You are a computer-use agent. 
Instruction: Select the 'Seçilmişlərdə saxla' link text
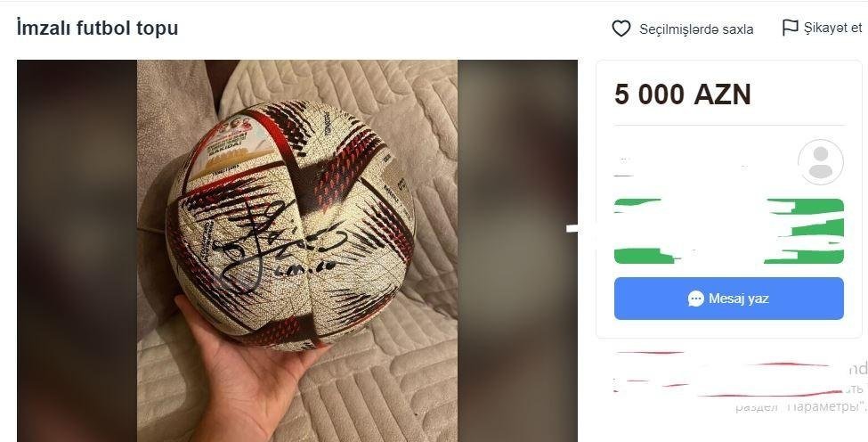click(x=696, y=29)
